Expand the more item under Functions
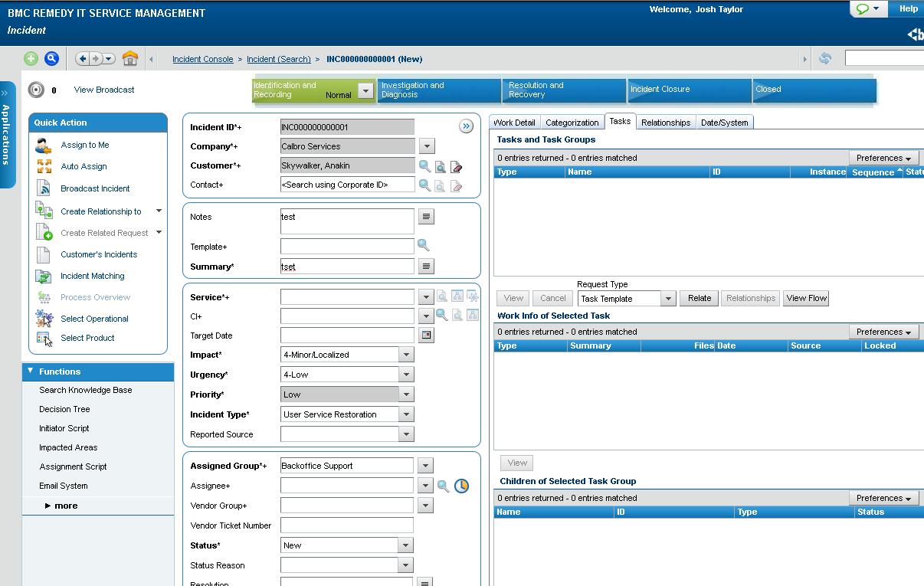This screenshot has width=924, height=586. 61,506
